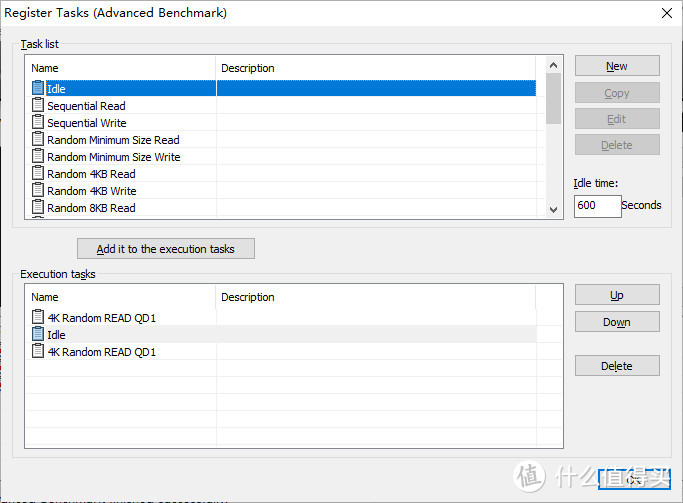Click the Sequential Read task icon
The width and height of the screenshot is (683, 503).
click(x=38, y=106)
